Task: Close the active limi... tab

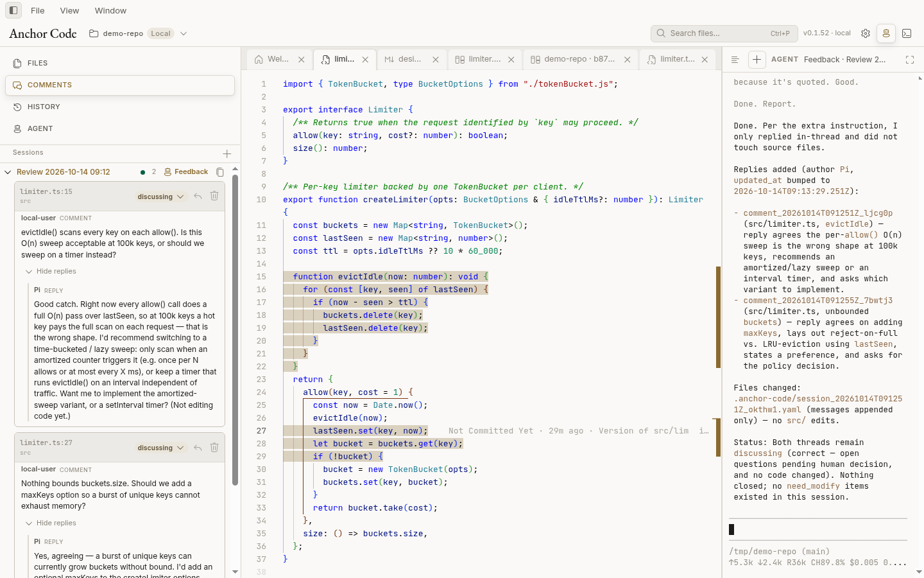Action: pos(365,59)
